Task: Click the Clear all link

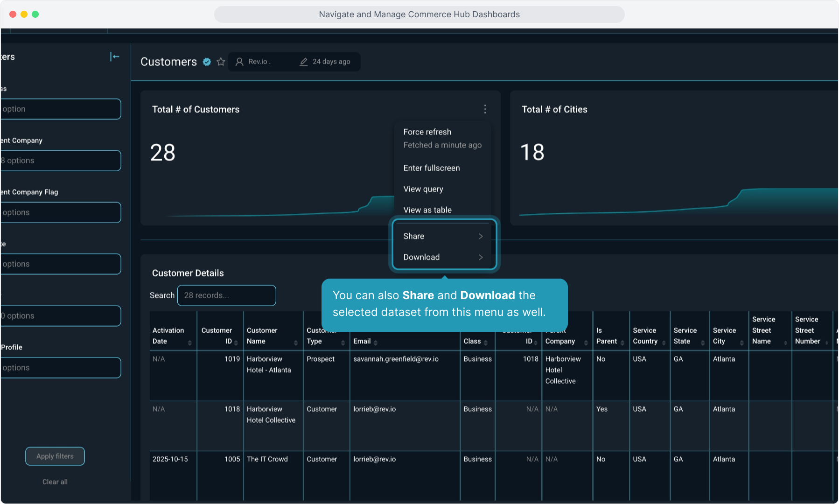Action: point(55,482)
